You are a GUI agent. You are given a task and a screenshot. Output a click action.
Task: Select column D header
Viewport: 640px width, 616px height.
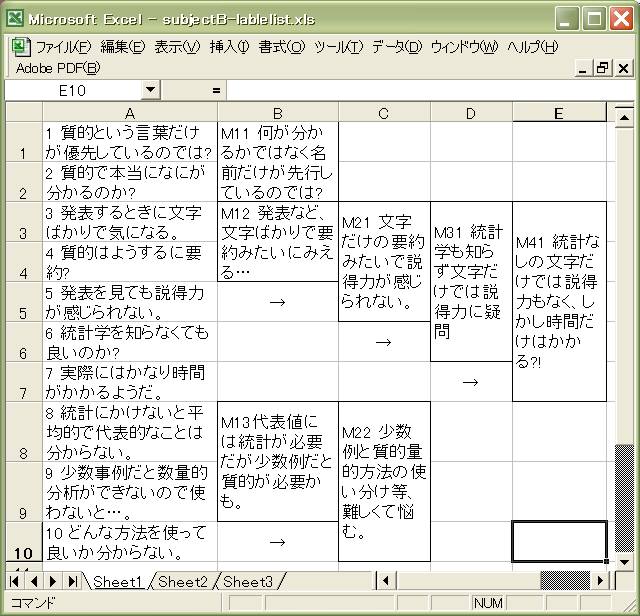point(471,113)
